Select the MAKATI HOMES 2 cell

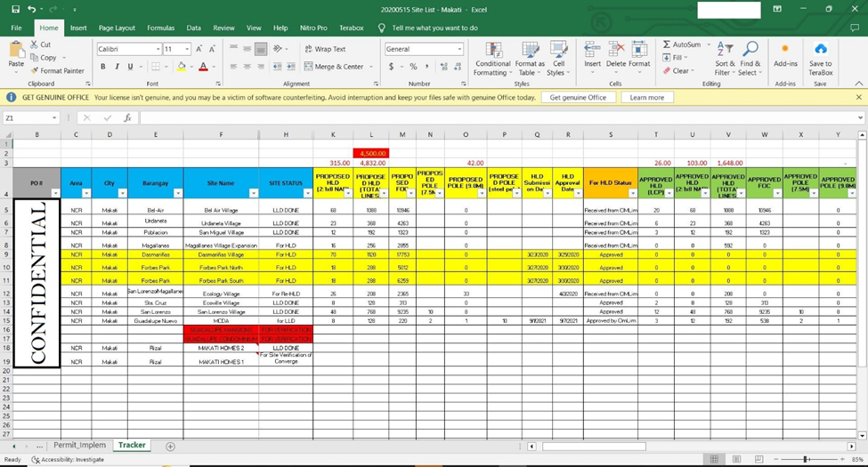[x=221, y=348]
